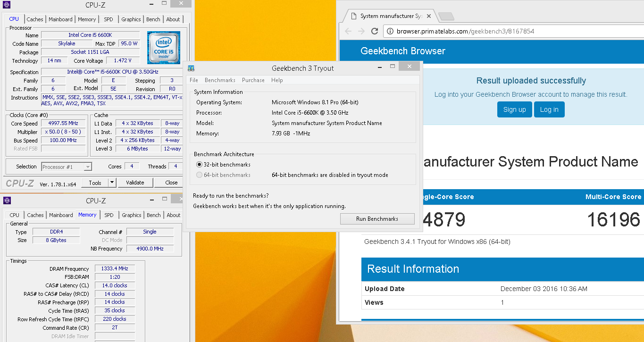Open the Geekbench Help menu

click(277, 80)
